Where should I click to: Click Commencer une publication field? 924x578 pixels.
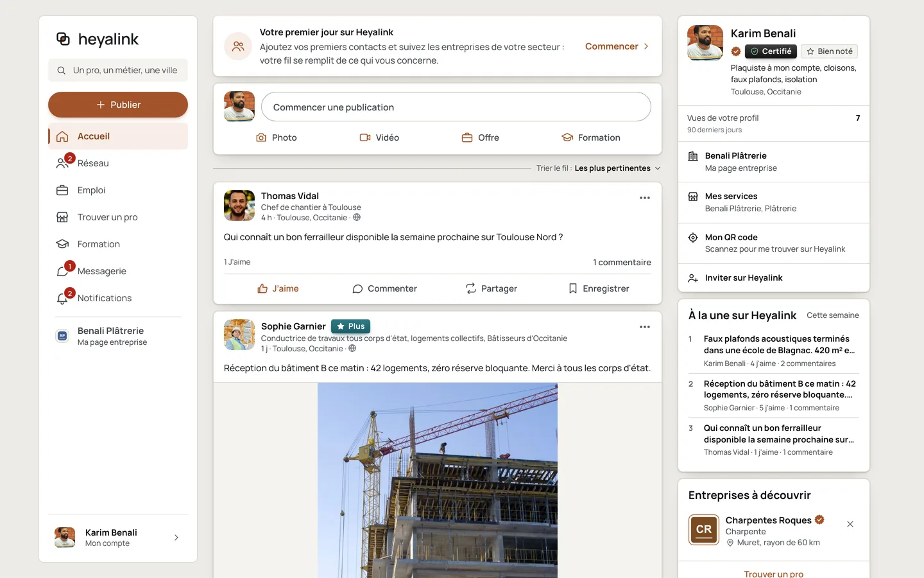tap(456, 107)
